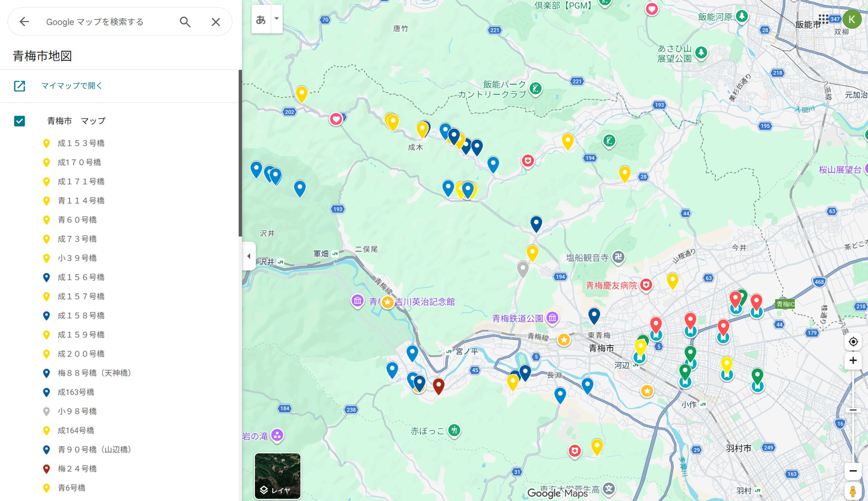This screenshot has width=868, height=501.
Task: Click the magnifier search icon
Action: (x=185, y=22)
